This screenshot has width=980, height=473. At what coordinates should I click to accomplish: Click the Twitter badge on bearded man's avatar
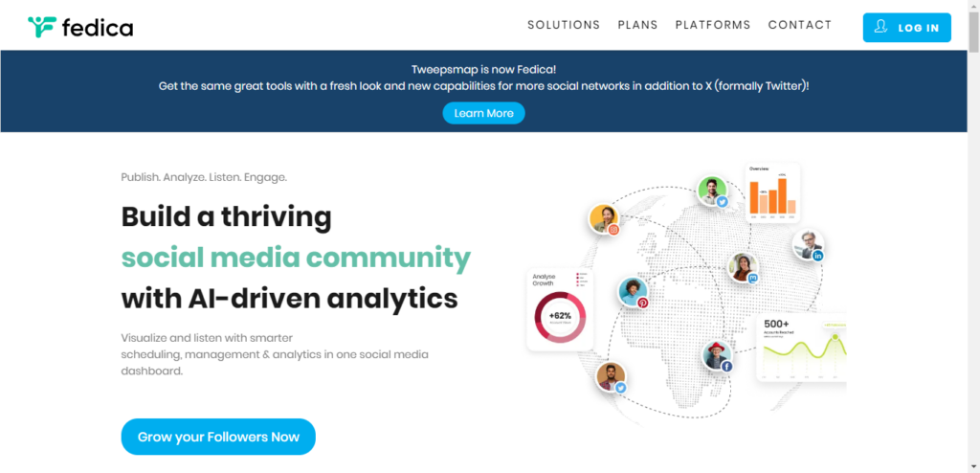[620, 388]
